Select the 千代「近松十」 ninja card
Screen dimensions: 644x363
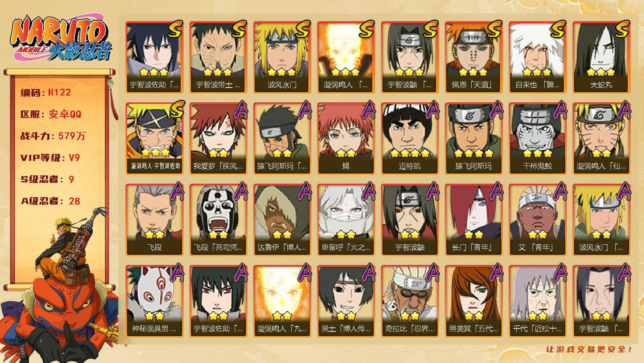coord(537,301)
